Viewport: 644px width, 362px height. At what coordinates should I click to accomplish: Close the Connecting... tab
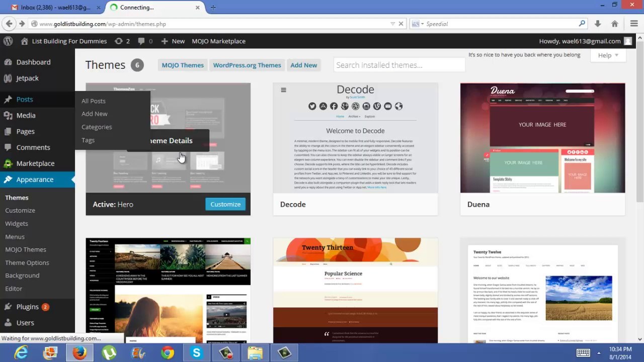[x=198, y=8]
